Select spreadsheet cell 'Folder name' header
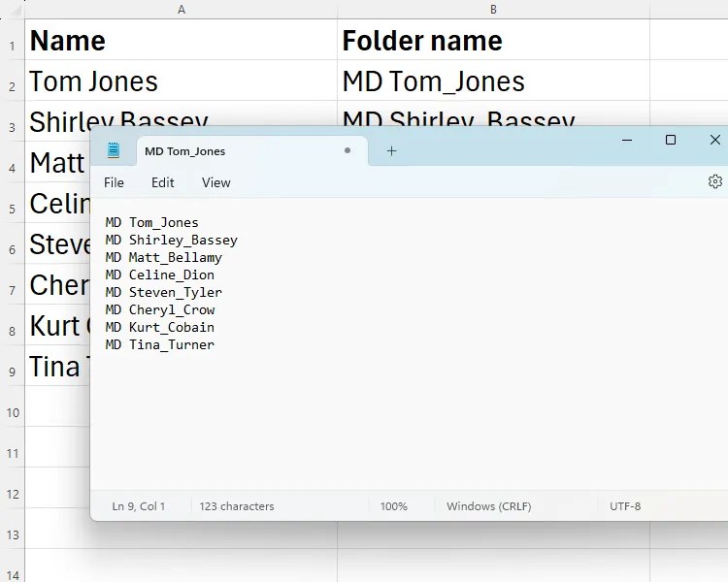The image size is (728, 582). tap(493, 40)
